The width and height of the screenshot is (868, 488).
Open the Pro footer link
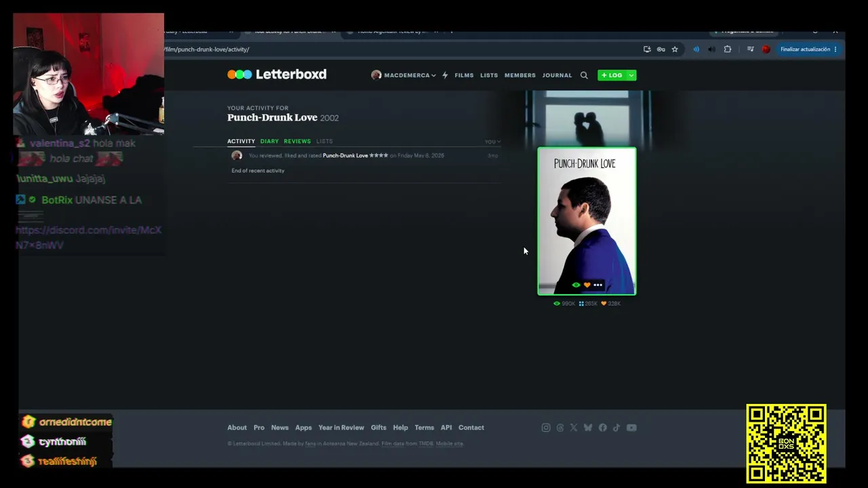pos(259,428)
